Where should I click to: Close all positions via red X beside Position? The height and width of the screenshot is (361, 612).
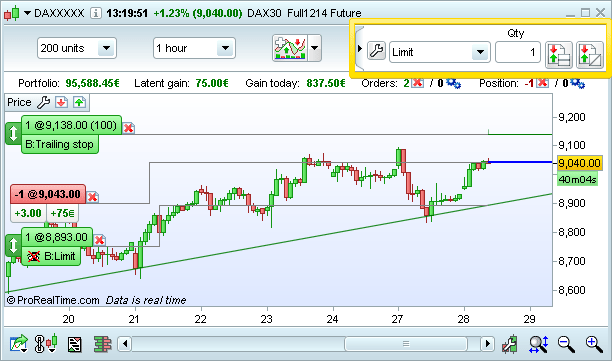pyautogui.click(x=543, y=83)
